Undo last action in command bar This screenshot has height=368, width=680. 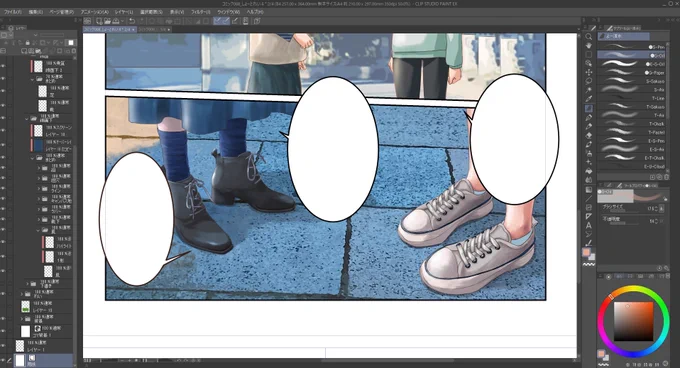[132, 21]
